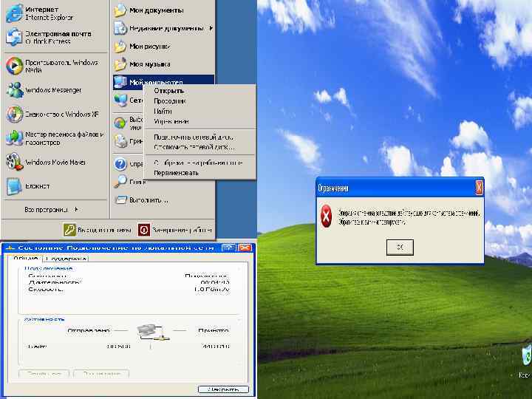Click the Printers and Faxes icon
532x399 pixels.
120,141
